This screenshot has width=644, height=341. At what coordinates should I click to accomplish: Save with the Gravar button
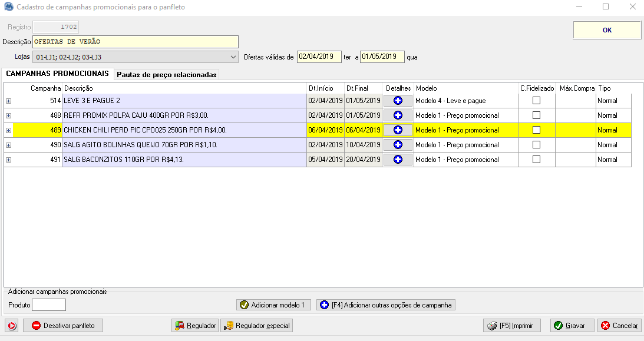coord(572,326)
